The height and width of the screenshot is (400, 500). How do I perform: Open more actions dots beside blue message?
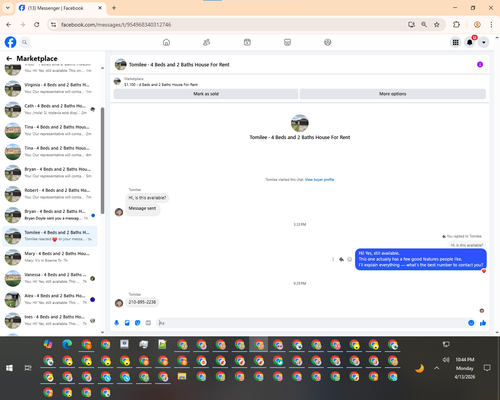(333, 259)
